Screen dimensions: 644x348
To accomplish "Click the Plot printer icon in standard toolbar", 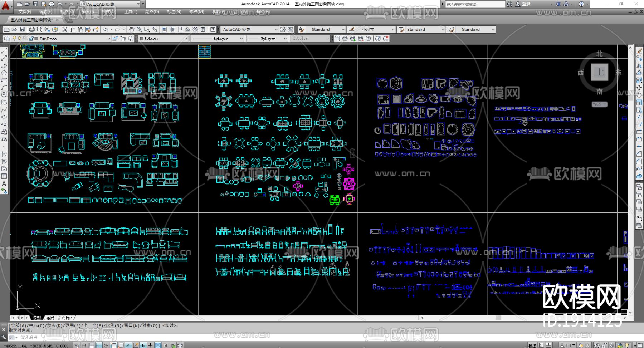I will pos(32,29).
